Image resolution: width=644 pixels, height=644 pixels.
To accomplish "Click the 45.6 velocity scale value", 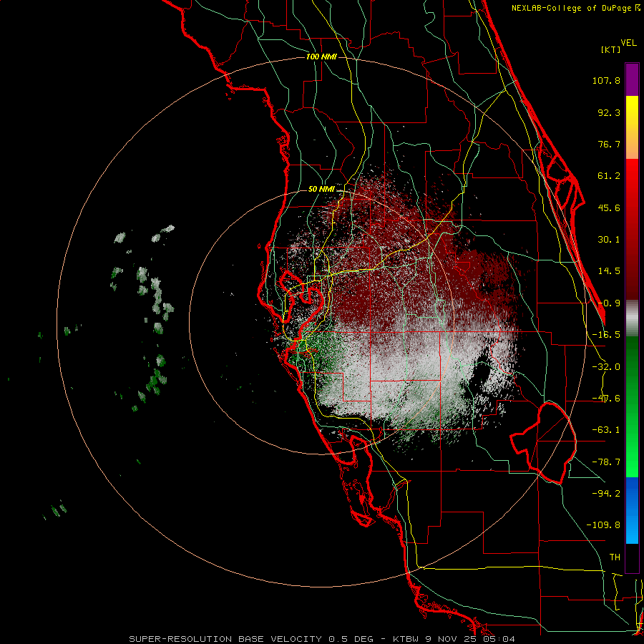I will point(609,208).
